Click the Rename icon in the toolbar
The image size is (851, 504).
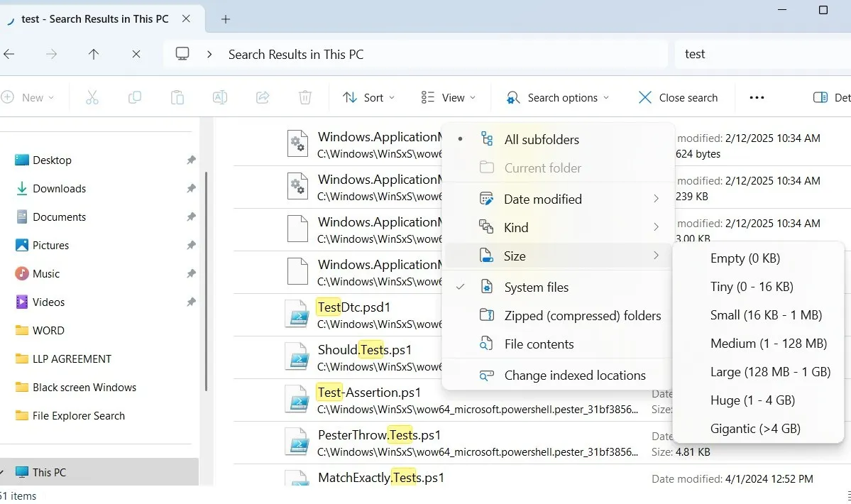coord(219,97)
